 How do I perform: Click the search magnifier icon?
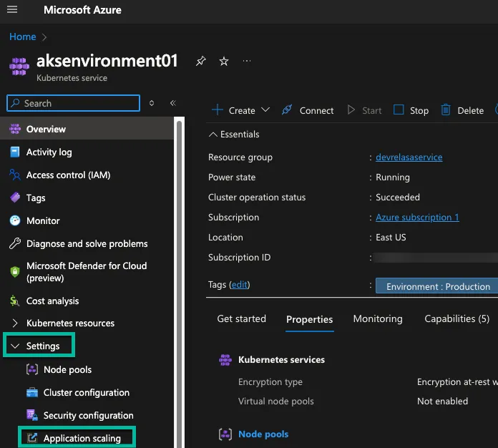[15, 103]
